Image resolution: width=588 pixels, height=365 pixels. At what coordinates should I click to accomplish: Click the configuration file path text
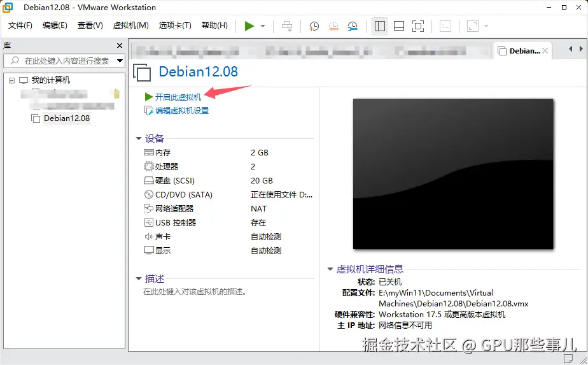coord(453,298)
